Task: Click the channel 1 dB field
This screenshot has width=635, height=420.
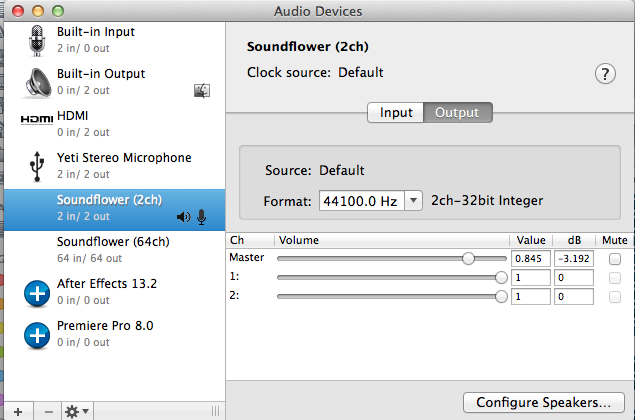Action: pos(574,277)
